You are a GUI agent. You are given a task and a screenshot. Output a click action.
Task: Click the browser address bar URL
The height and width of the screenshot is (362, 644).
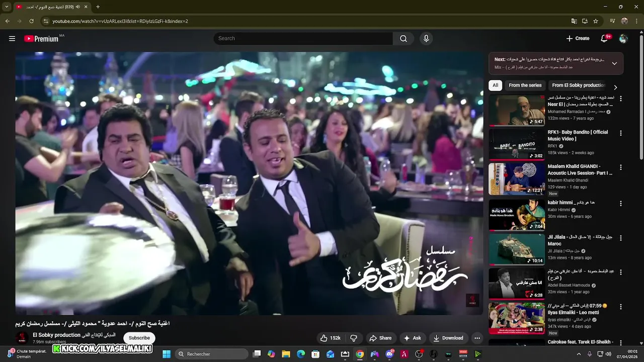pos(120,21)
